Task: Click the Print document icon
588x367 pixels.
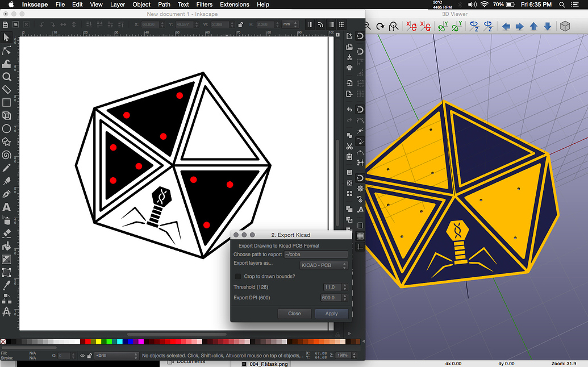Action: click(349, 68)
